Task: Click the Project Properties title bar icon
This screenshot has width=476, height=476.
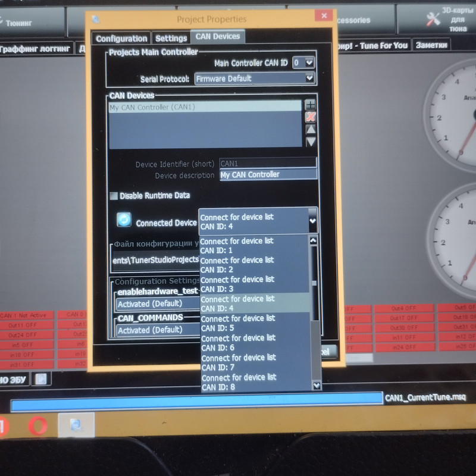Action: [x=96, y=20]
